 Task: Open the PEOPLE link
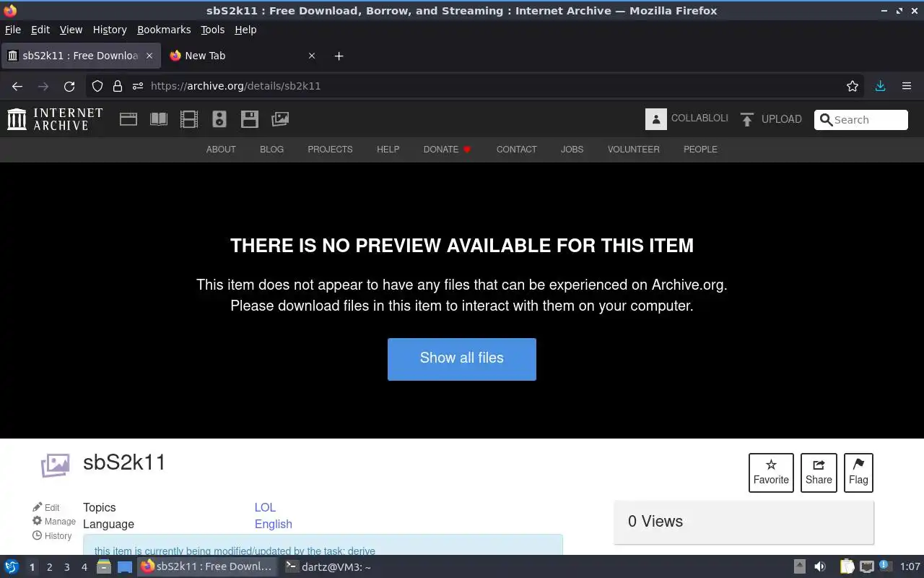700,150
